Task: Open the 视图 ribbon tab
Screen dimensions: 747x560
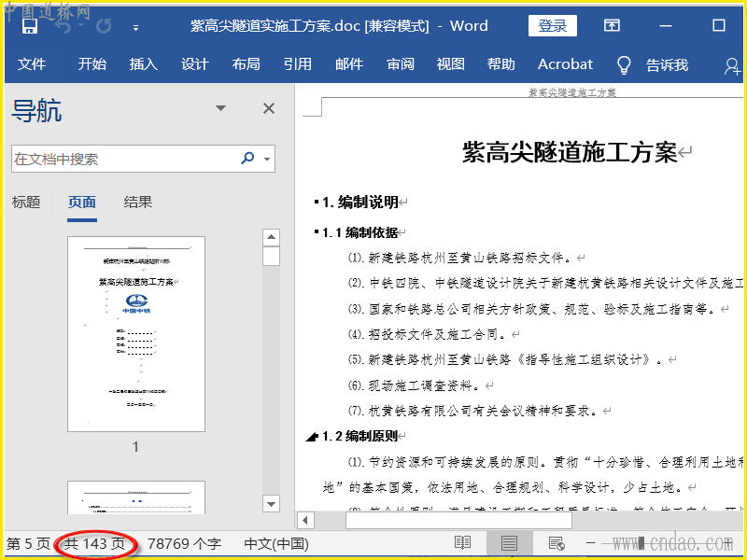Action: point(451,64)
